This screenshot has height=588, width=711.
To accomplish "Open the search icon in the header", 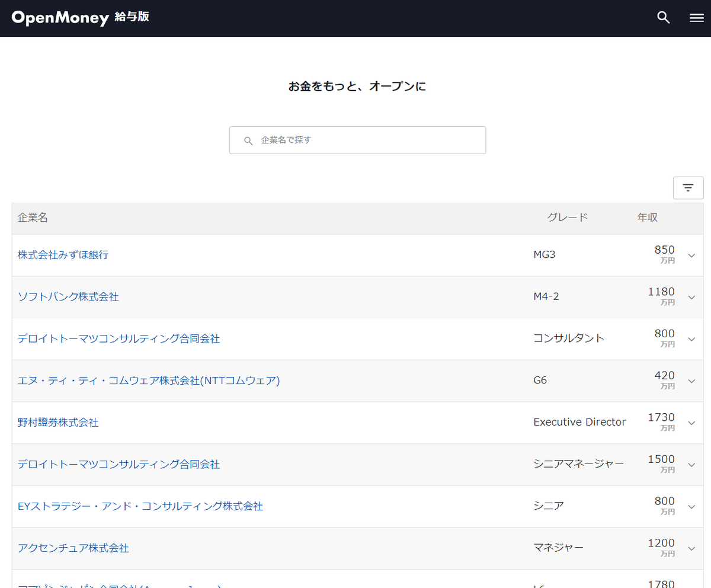I will pos(664,18).
